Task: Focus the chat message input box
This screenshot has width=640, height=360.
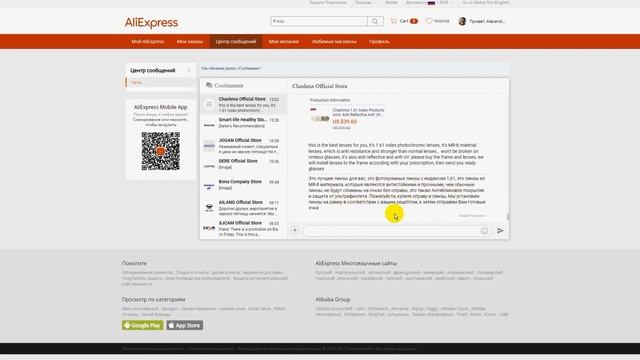Action: tap(396, 231)
